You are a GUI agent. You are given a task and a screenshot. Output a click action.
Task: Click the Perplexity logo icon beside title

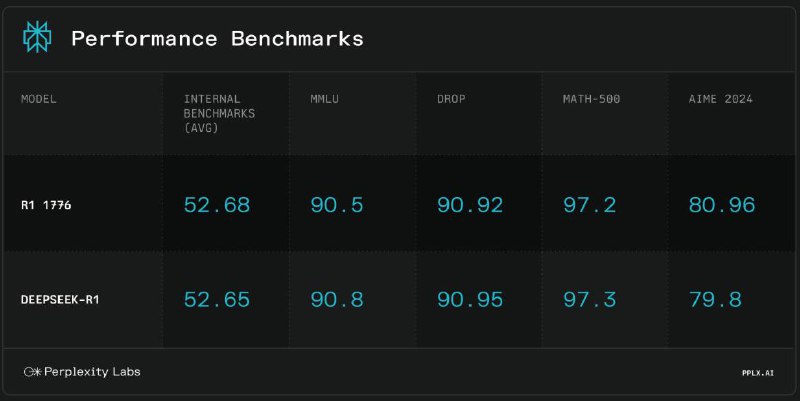[37, 37]
